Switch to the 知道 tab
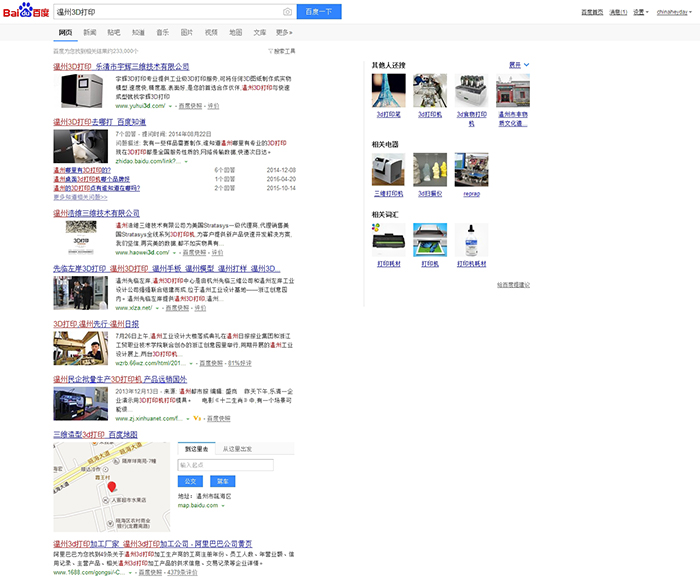 (138, 32)
